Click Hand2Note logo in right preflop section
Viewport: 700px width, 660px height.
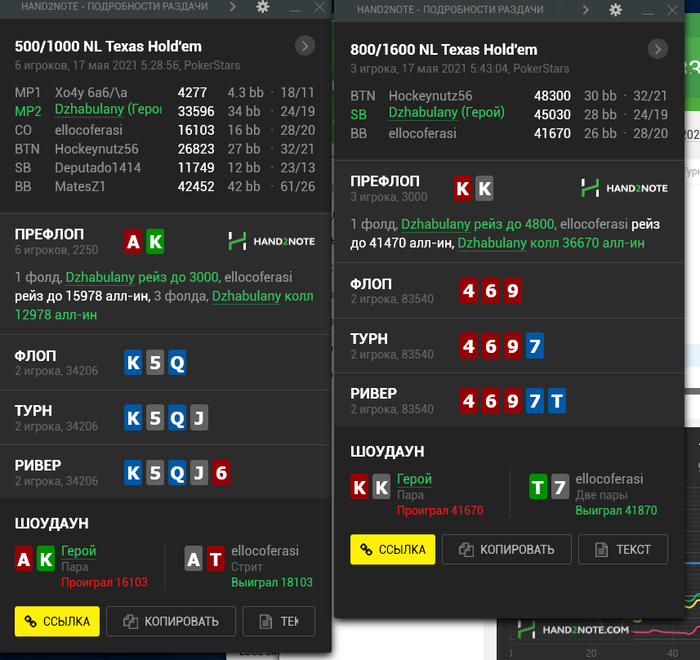(x=625, y=188)
